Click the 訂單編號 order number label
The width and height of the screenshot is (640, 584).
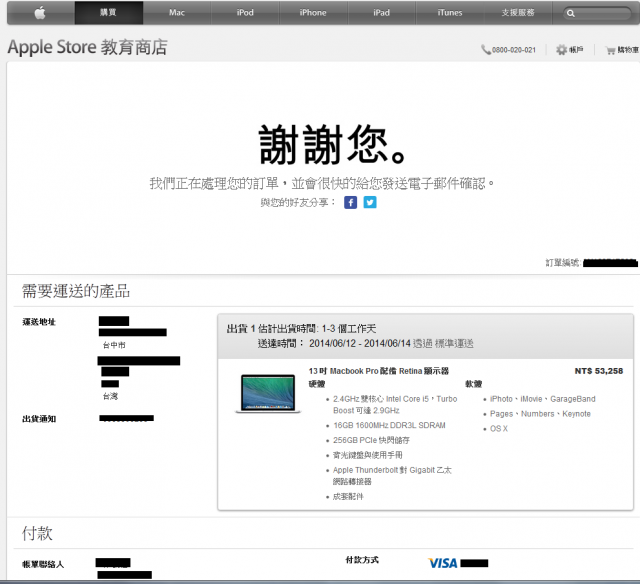click(x=563, y=263)
